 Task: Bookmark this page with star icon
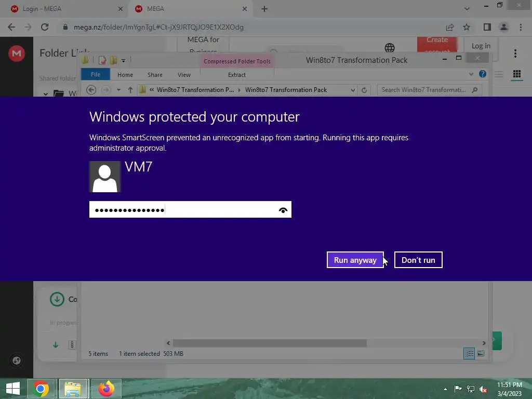click(467, 27)
